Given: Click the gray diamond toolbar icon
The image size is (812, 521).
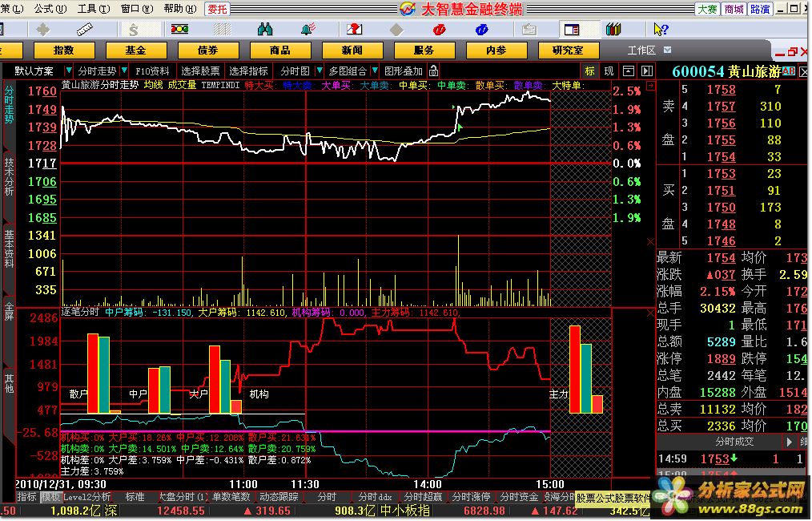Looking at the screenshot, I should (x=396, y=30).
